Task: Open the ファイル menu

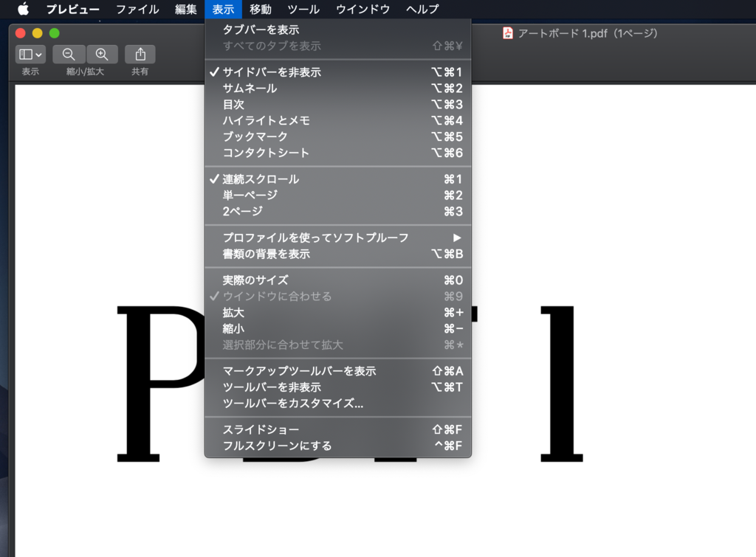Action: click(x=137, y=9)
